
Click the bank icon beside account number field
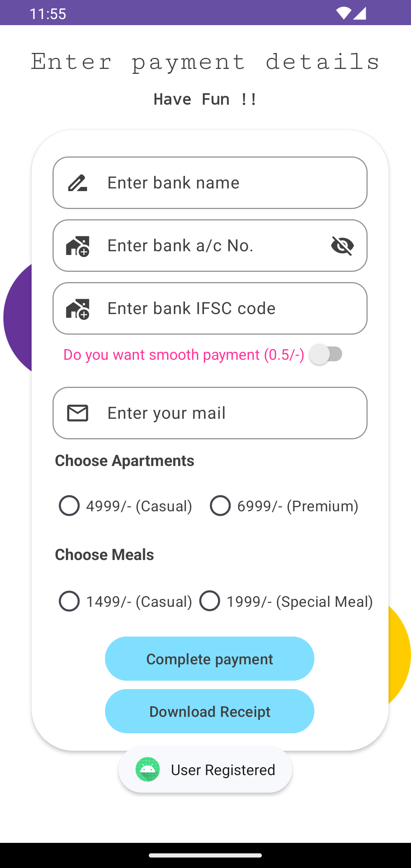[x=78, y=246]
